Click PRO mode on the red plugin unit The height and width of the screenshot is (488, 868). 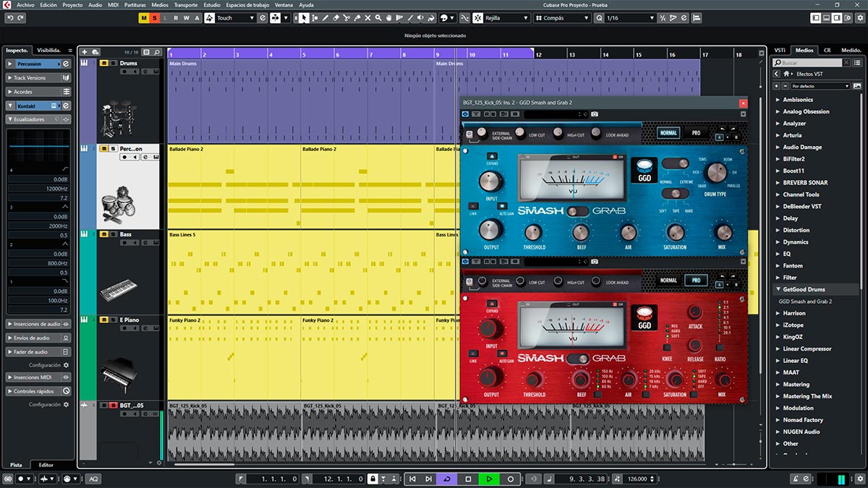coord(695,280)
